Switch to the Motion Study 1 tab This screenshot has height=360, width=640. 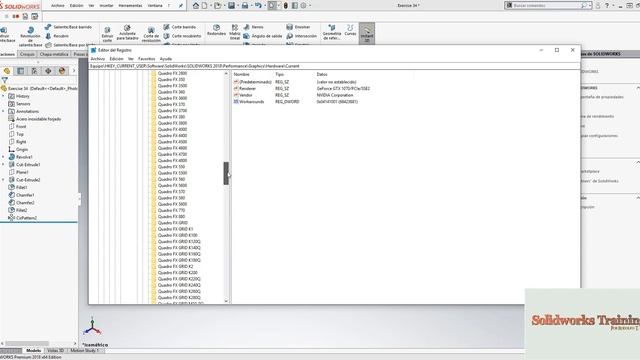click(x=85, y=351)
